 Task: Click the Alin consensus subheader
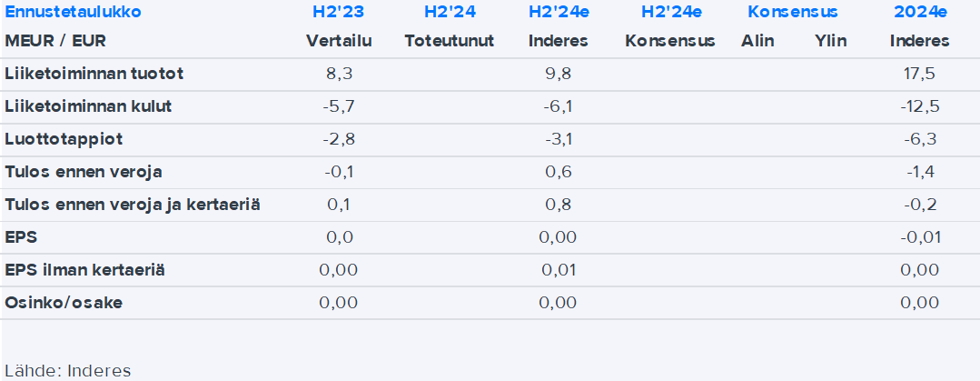(x=757, y=41)
